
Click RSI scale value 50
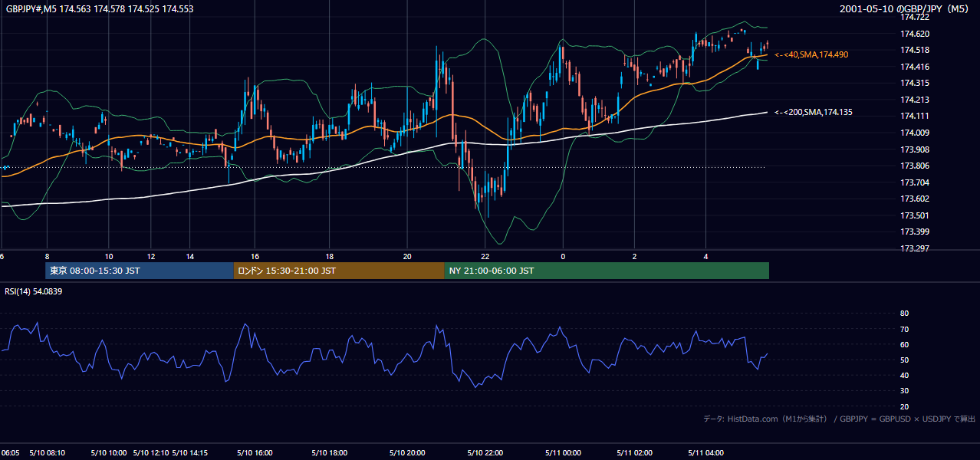904,360
